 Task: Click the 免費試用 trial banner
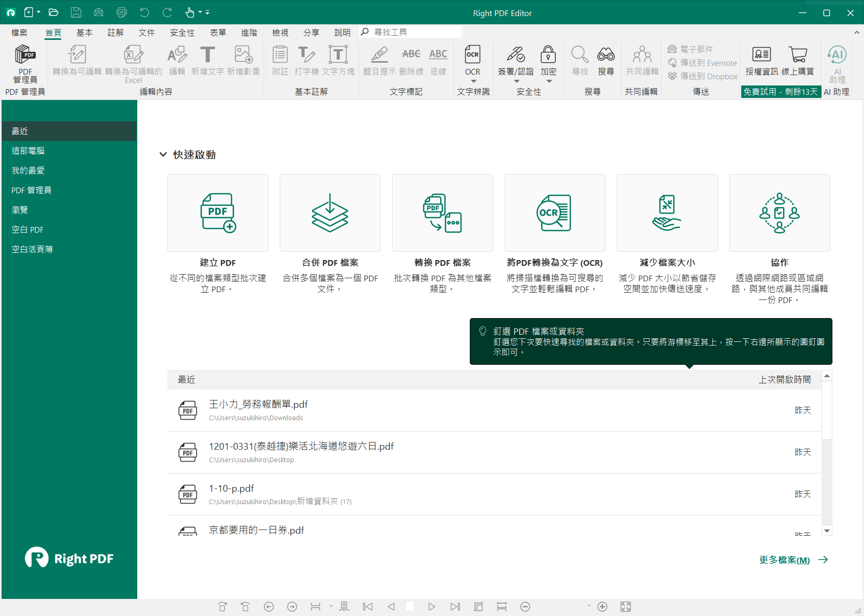coord(781,92)
